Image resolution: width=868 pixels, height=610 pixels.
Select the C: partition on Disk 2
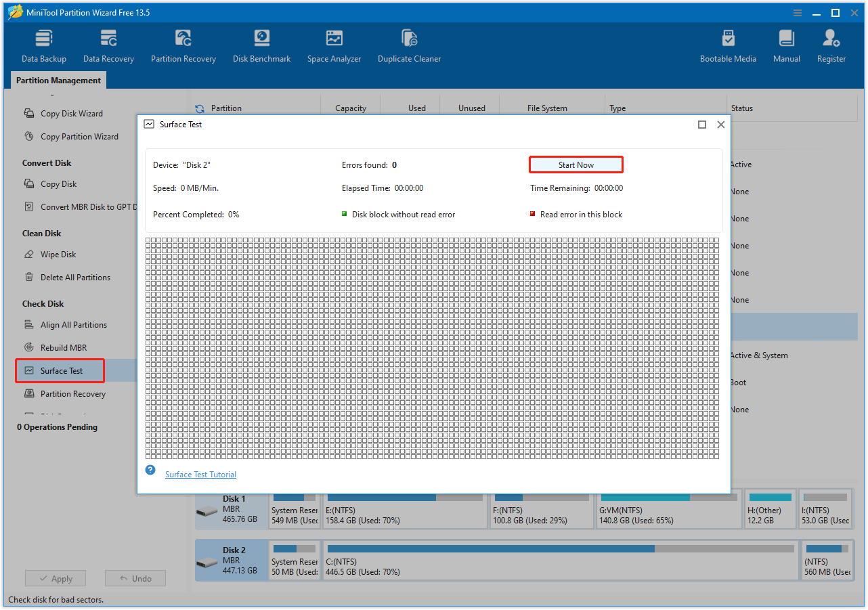tap(562, 560)
